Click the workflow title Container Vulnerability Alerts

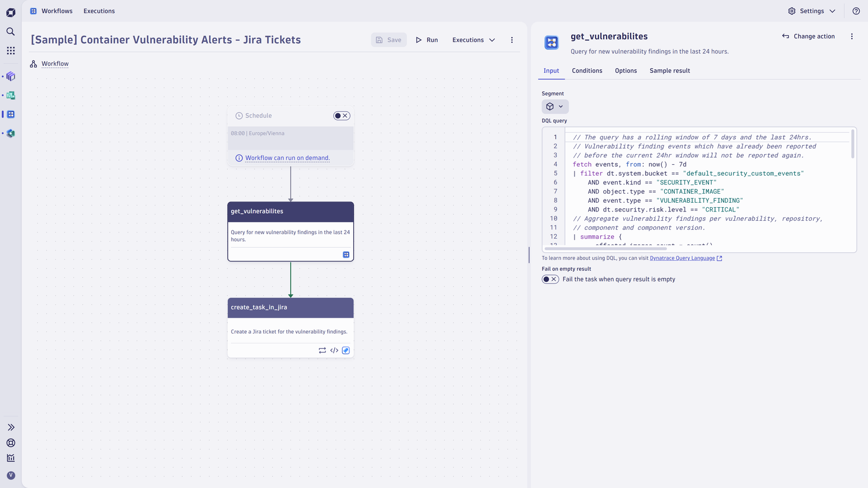165,40
